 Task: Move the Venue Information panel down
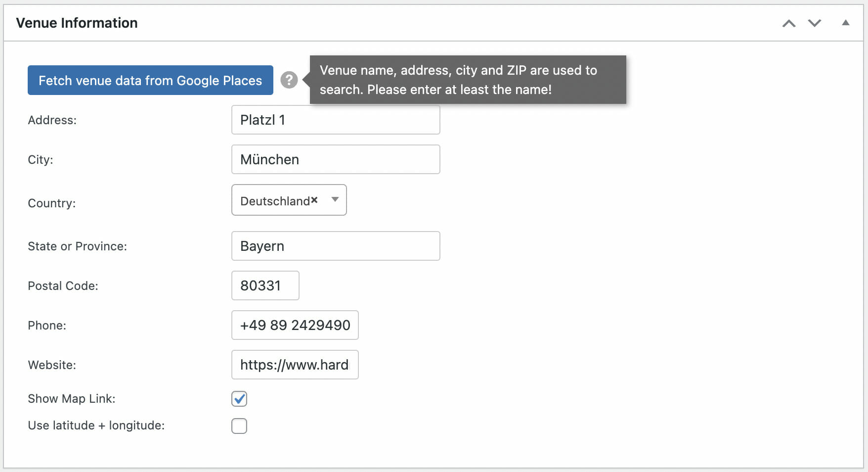coord(814,23)
